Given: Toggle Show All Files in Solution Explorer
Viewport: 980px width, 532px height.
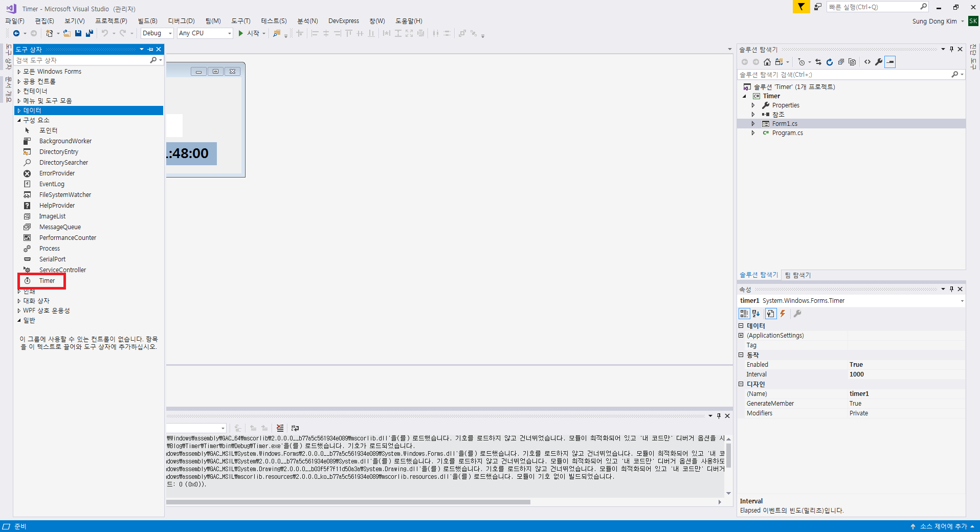Looking at the screenshot, I should tap(852, 62).
